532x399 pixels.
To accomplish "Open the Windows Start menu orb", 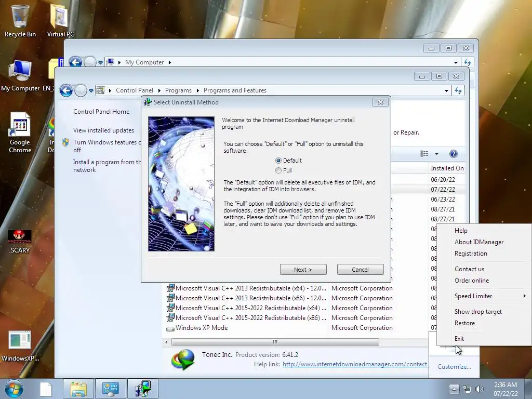I will [14, 389].
